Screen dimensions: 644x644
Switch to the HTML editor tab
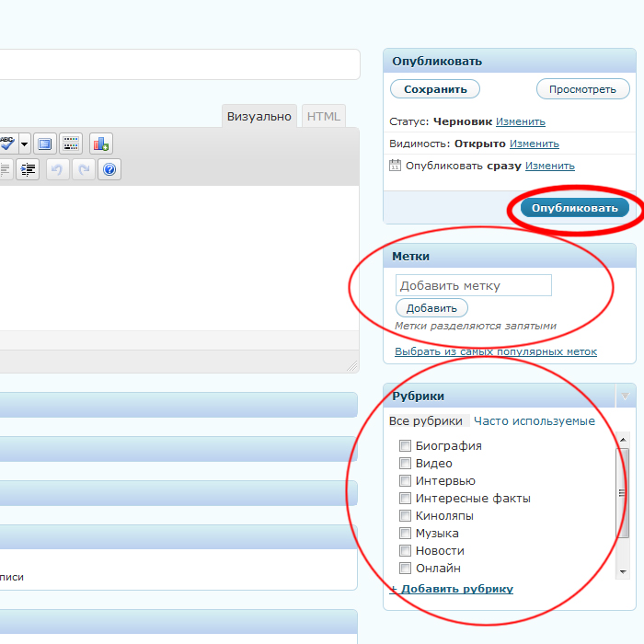click(323, 116)
